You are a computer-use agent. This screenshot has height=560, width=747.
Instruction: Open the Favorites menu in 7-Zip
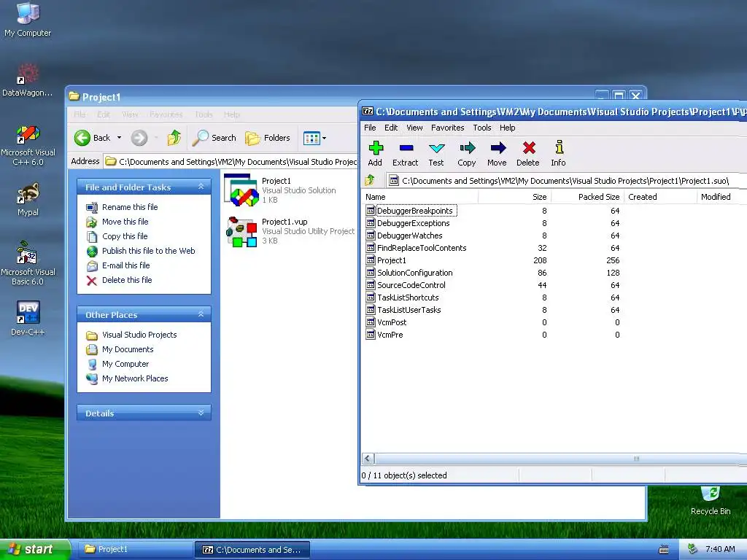point(448,128)
